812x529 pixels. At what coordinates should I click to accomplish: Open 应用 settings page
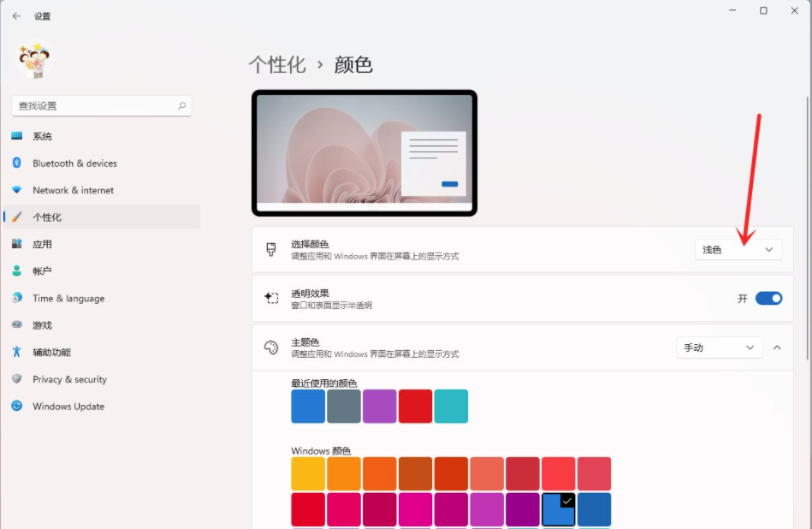click(102, 244)
